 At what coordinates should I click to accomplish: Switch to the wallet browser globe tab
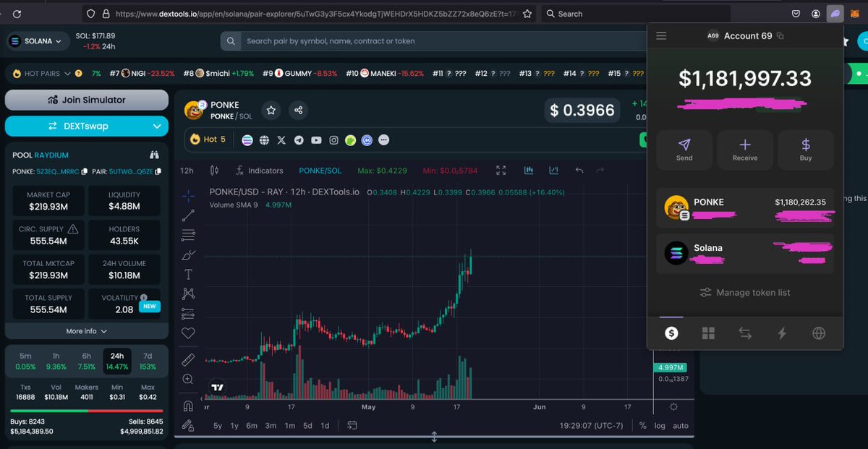click(x=819, y=333)
